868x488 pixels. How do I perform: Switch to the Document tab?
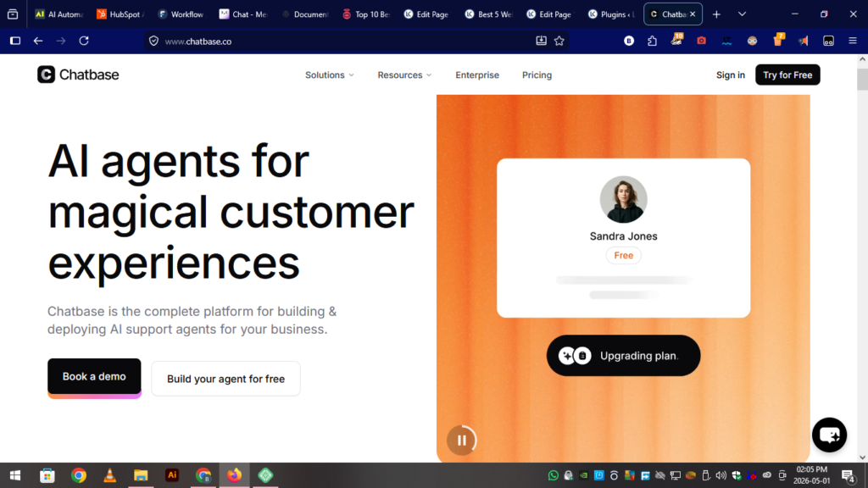(x=304, y=14)
